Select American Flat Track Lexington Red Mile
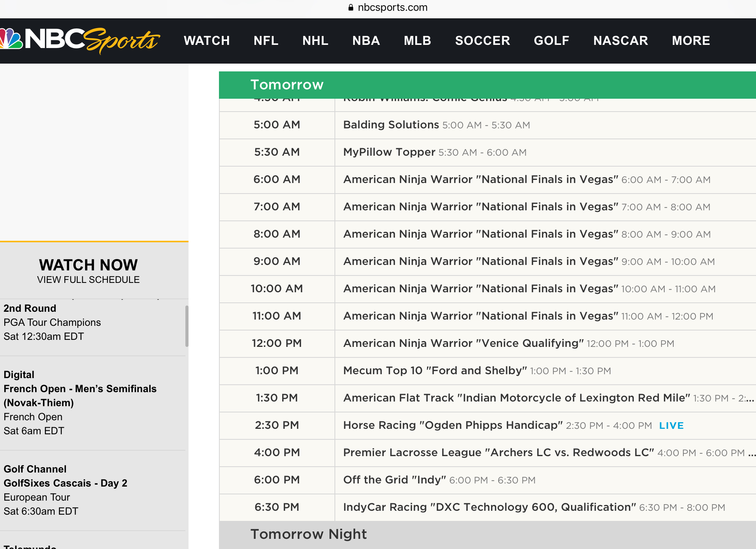Viewport: 756px width, 549px height. [x=545, y=398]
